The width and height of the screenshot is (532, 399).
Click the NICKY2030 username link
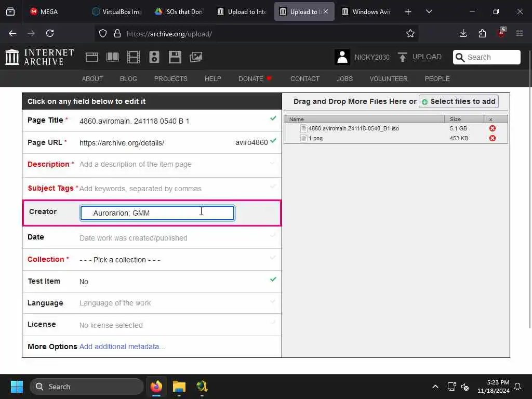[x=372, y=57]
